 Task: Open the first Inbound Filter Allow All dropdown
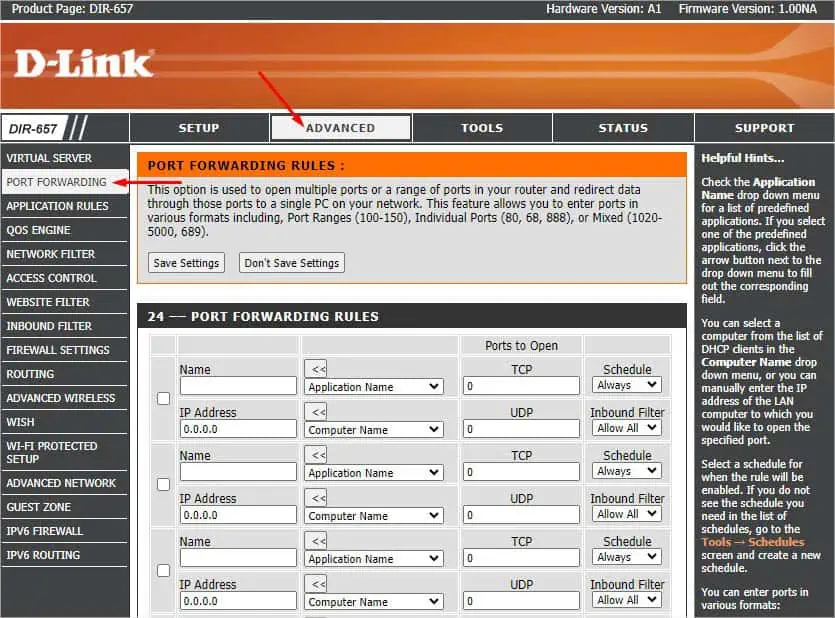(627, 428)
